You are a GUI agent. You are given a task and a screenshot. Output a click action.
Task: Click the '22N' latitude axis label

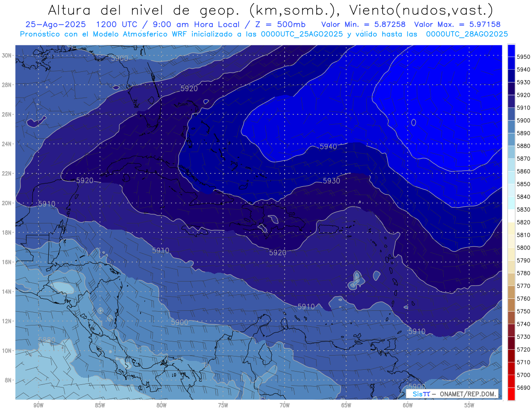[7, 173]
